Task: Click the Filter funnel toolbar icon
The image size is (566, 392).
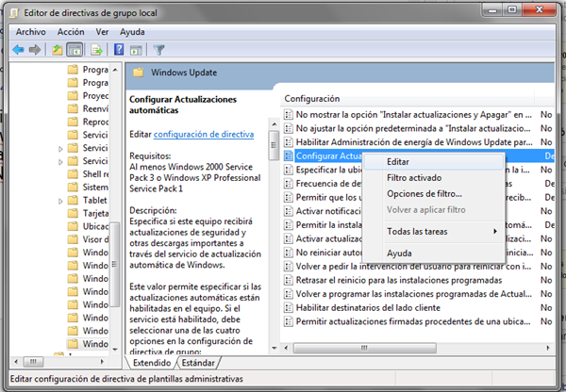Action: point(158,49)
